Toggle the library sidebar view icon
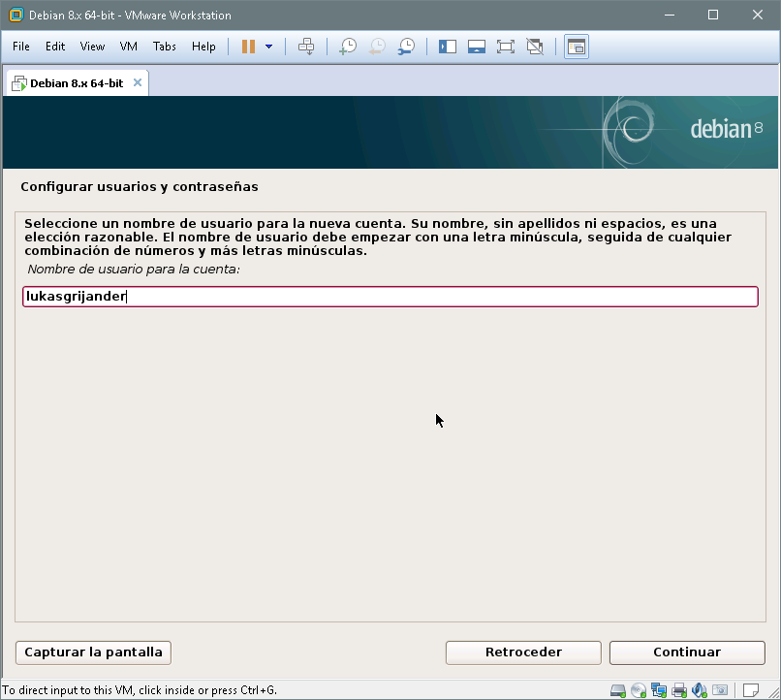Screen dimensions: 781x700 coord(448,47)
